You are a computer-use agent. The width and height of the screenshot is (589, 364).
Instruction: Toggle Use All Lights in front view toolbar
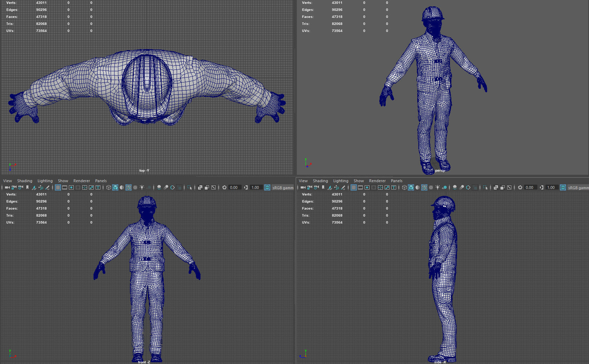(x=142, y=187)
